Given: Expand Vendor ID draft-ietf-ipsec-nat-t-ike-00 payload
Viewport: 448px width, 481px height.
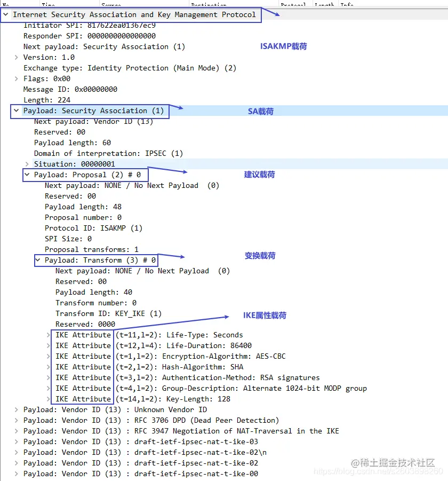Looking at the screenshot, I should pos(16,474).
